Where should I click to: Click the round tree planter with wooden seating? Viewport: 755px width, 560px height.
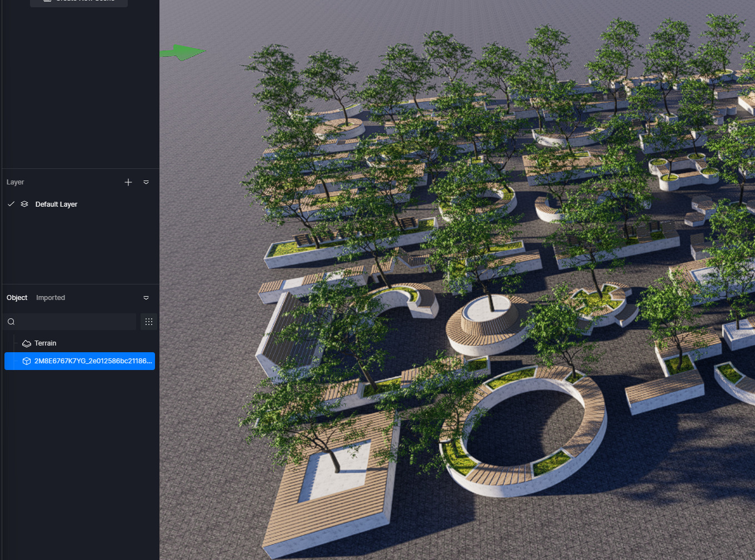[x=488, y=325]
